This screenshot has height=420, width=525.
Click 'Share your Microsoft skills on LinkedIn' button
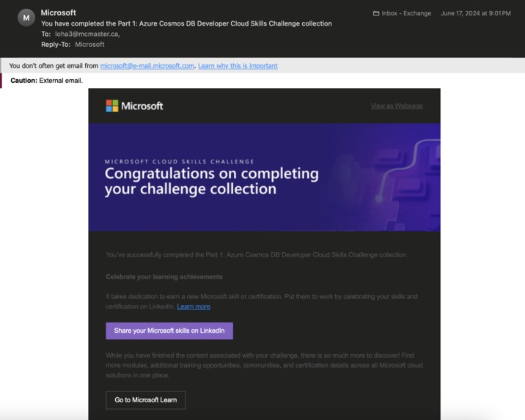pos(169,331)
